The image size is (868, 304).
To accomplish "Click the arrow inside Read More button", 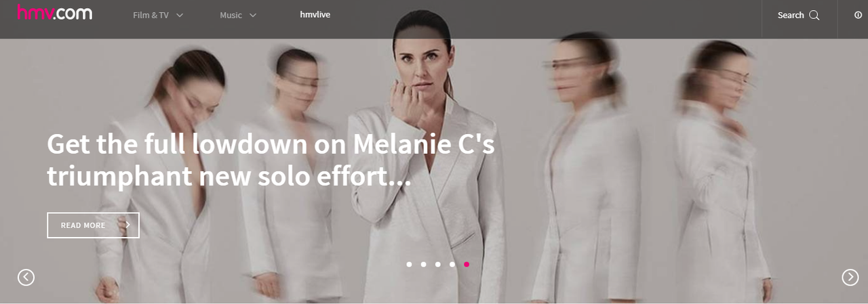I will pos(127,225).
